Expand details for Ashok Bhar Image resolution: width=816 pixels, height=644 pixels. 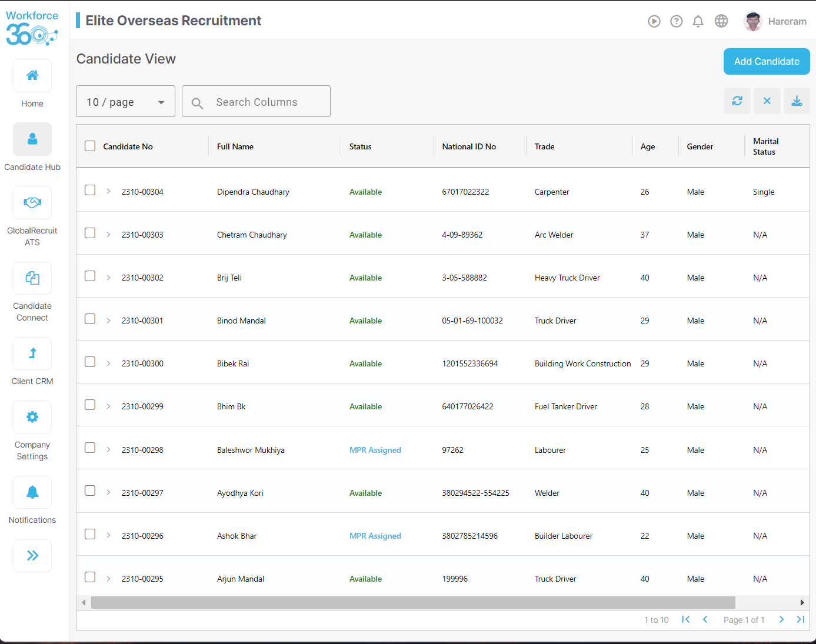pos(108,534)
